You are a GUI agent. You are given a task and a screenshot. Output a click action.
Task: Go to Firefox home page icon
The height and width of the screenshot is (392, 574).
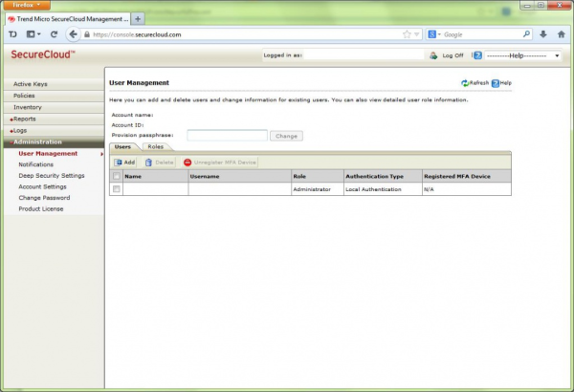(561, 34)
